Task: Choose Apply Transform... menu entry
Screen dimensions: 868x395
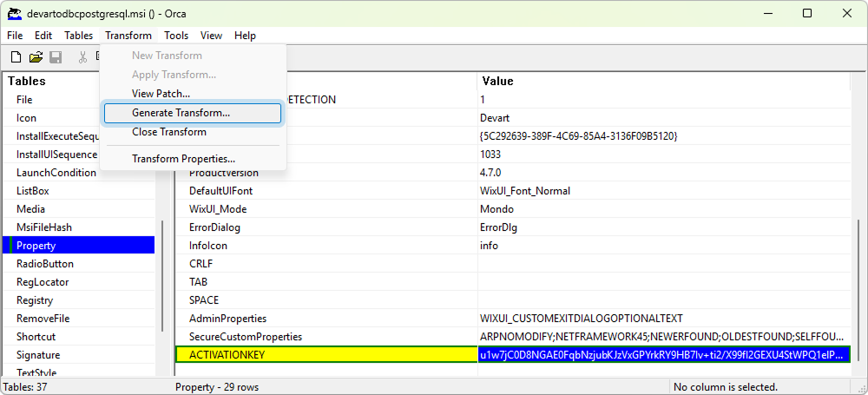Action: pos(193,75)
